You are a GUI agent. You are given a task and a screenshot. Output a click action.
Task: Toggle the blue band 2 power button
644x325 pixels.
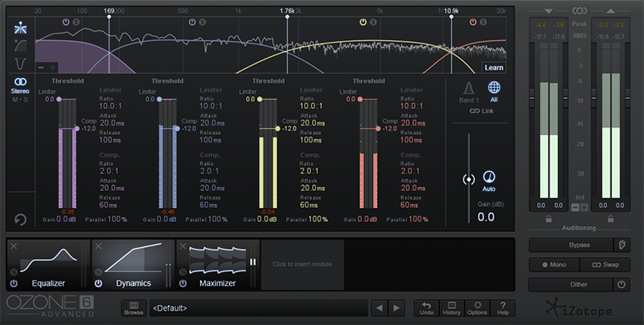pyautogui.click(x=192, y=23)
